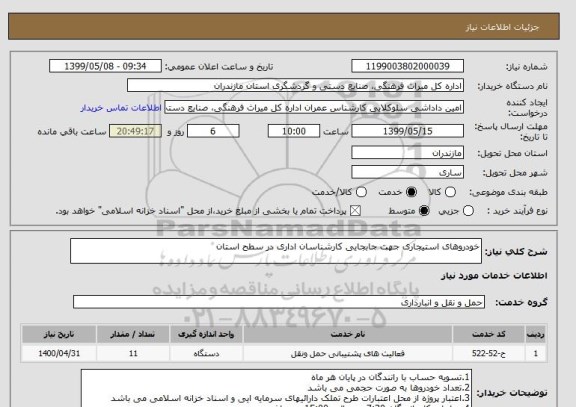The height and width of the screenshot is (407, 576).
Task: Click buyer note line 2 about vehicle count
Action: 388,388
